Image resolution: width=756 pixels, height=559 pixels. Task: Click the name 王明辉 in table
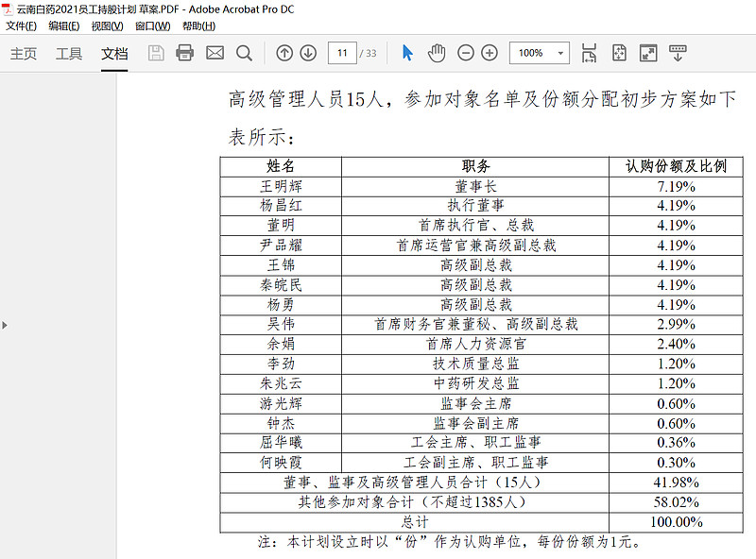(x=281, y=187)
